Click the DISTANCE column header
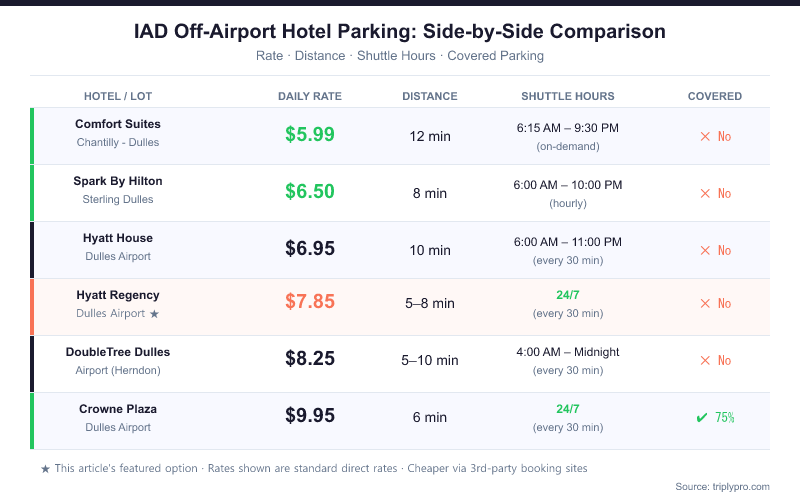Image resolution: width=800 pixels, height=500 pixels. [x=430, y=97]
